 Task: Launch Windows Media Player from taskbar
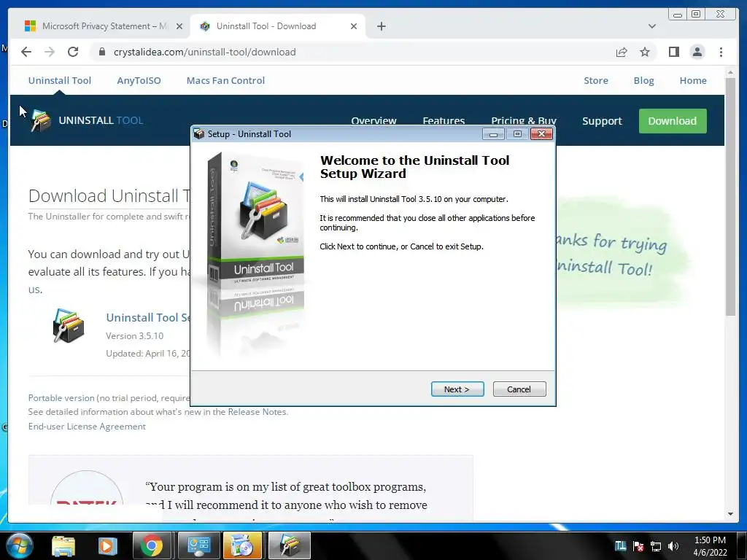click(107, 545)
